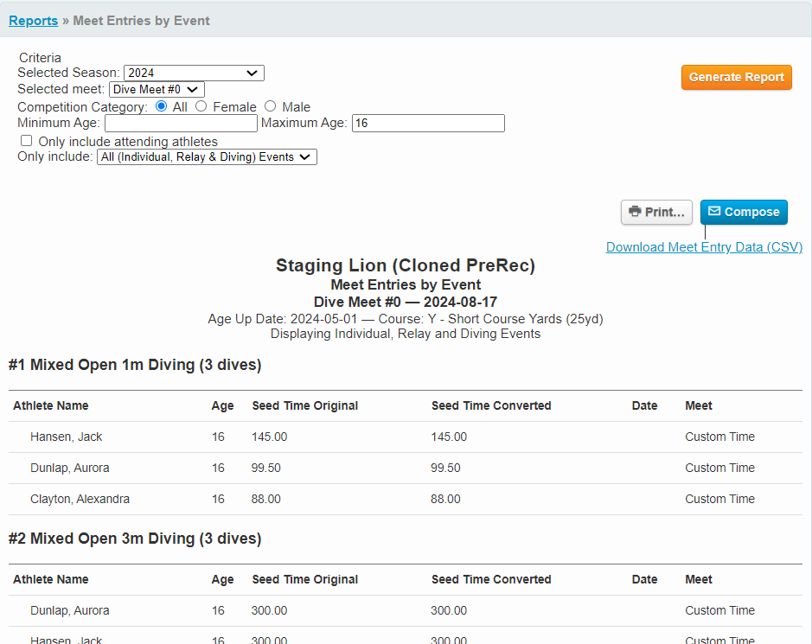Open the Selected Season dropdown
The height and width of the screenshot is (644, 812).
click(x=194, y=73)
